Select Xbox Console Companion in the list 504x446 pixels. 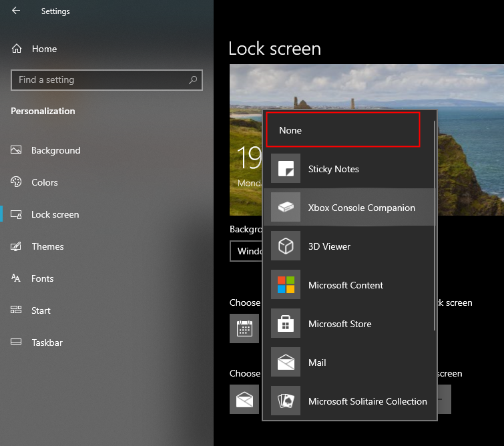tap(348, 208)
